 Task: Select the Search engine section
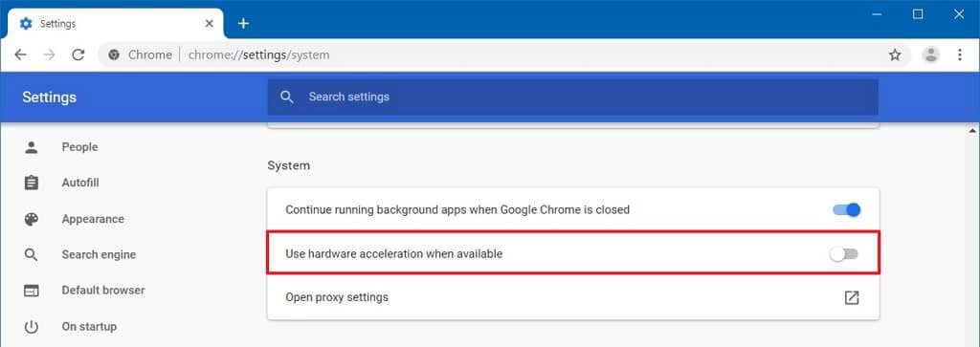[99, 254]
